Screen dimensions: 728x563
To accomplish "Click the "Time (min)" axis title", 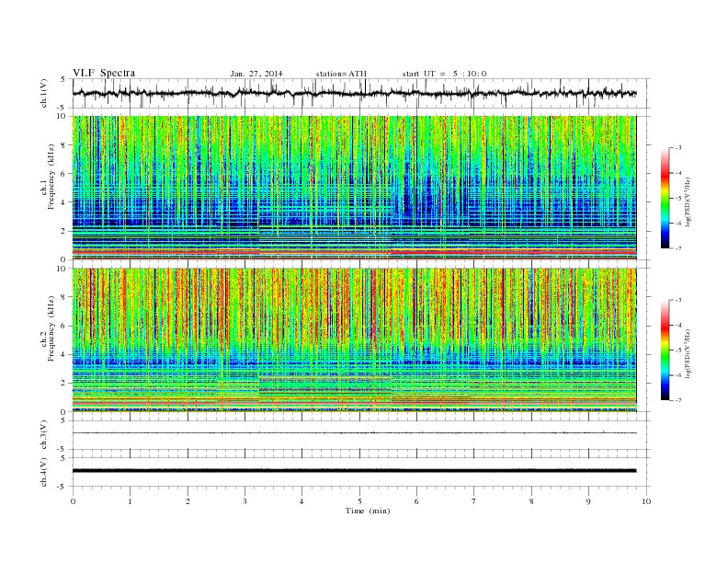I will (x=368, y=511).
